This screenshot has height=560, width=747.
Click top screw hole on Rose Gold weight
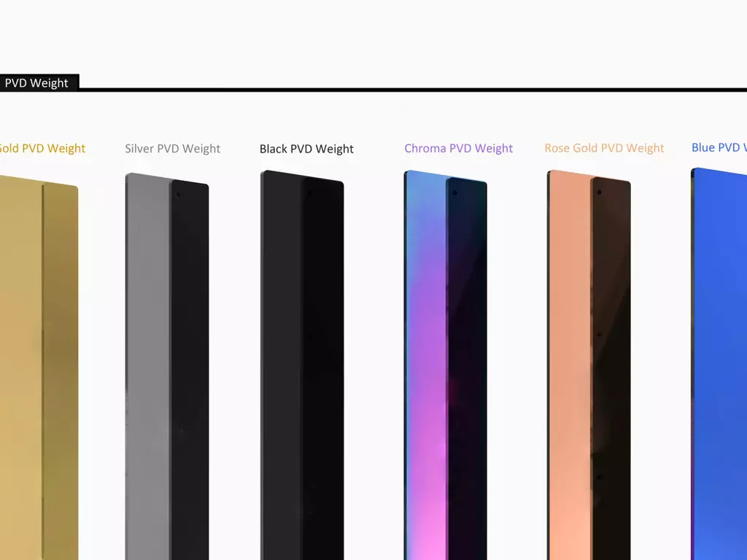tap(599, 192)
